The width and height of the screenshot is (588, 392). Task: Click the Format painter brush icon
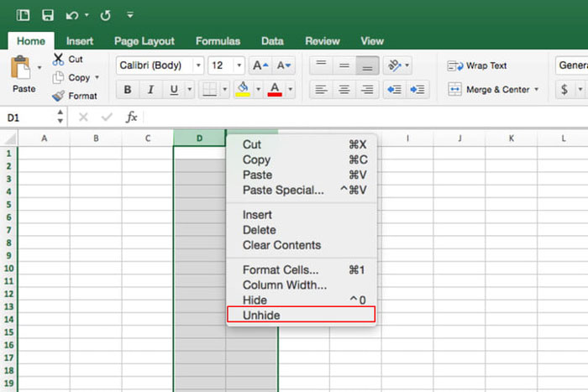pyautogui.click(x=58, y=96)
